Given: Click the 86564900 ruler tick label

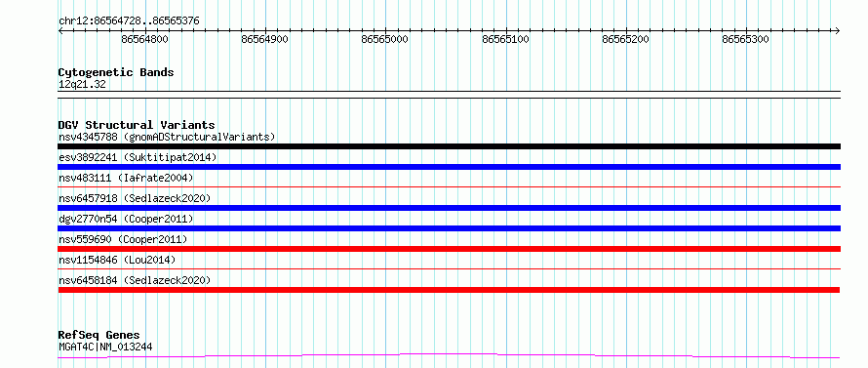Looking at the screenshot, I should coord(265,39).
